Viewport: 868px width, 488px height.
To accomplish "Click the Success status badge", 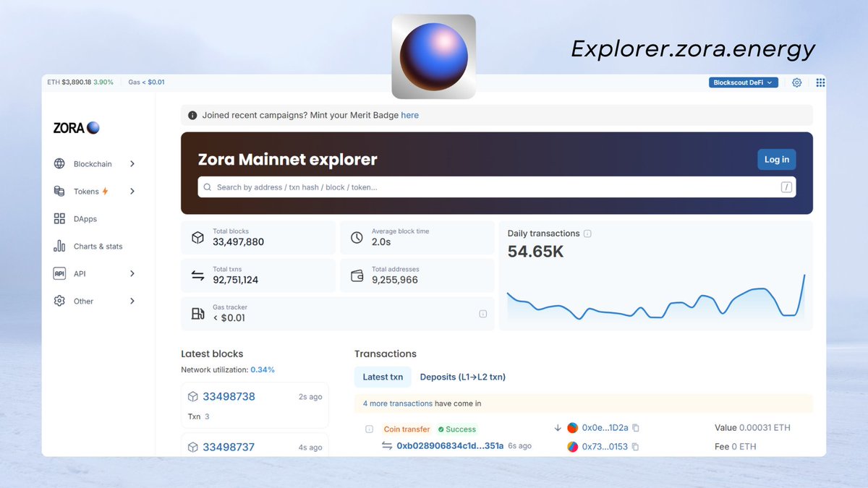I will pyautogui.click(x=456, y=429).
